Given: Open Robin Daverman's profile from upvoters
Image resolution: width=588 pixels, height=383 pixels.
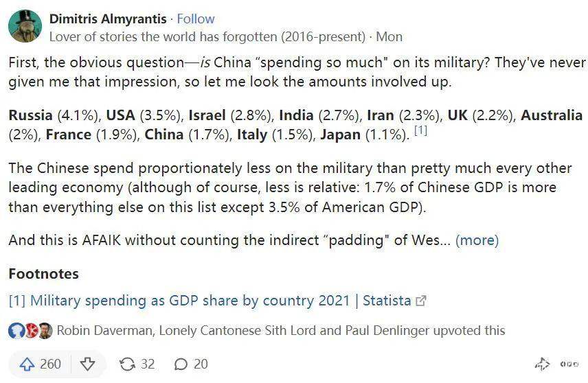Looking at the screenshot, I should pos(105,331).
